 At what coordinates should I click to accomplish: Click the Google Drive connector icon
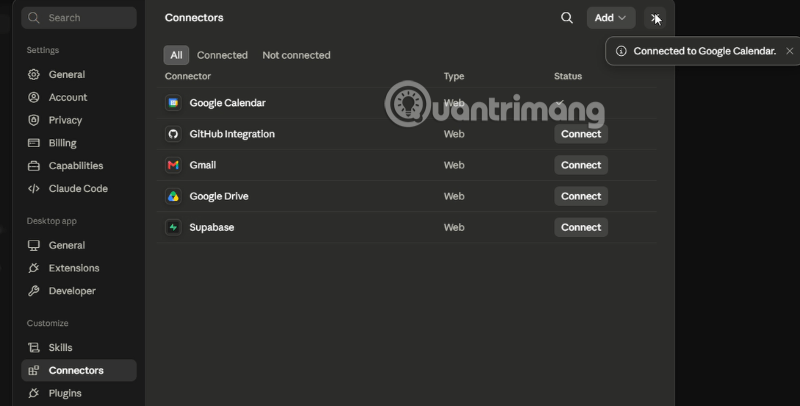[x=173, y=196]
